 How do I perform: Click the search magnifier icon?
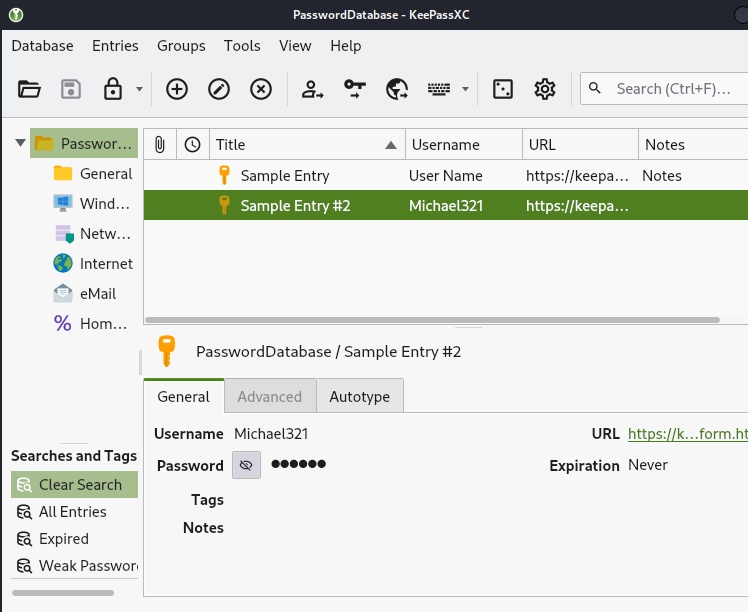coord(594,88)
